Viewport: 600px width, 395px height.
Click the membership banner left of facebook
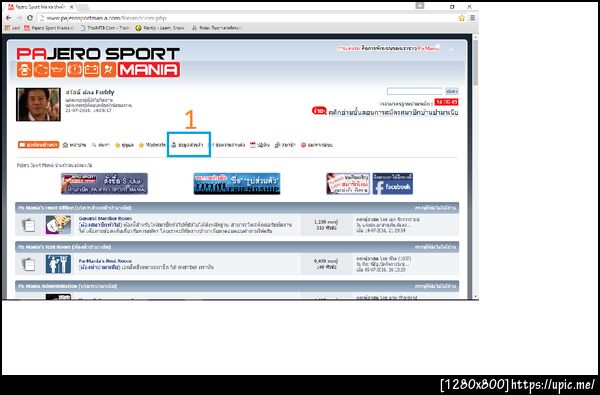(348, 184)
